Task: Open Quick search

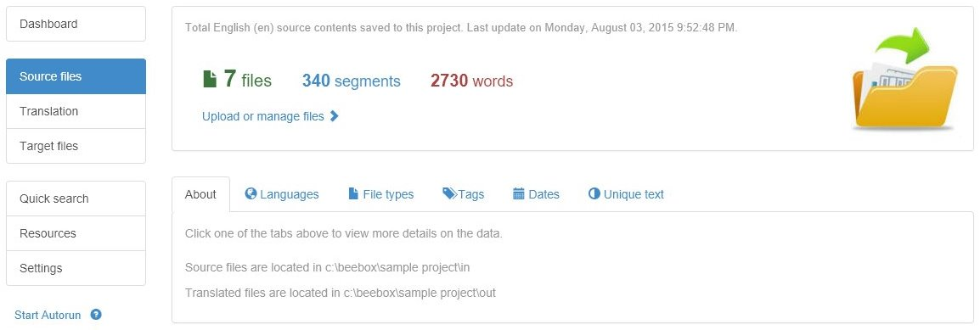Action: click(x=76, y=199)
